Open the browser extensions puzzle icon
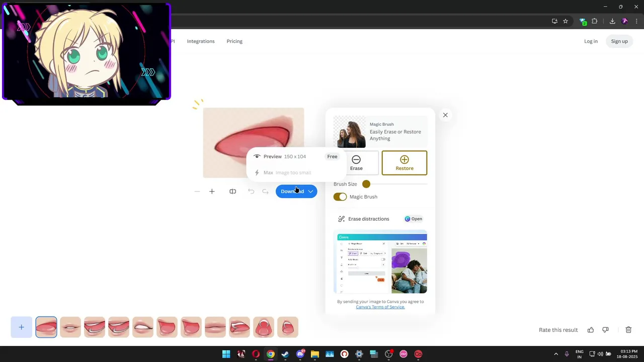 [595, 21]
